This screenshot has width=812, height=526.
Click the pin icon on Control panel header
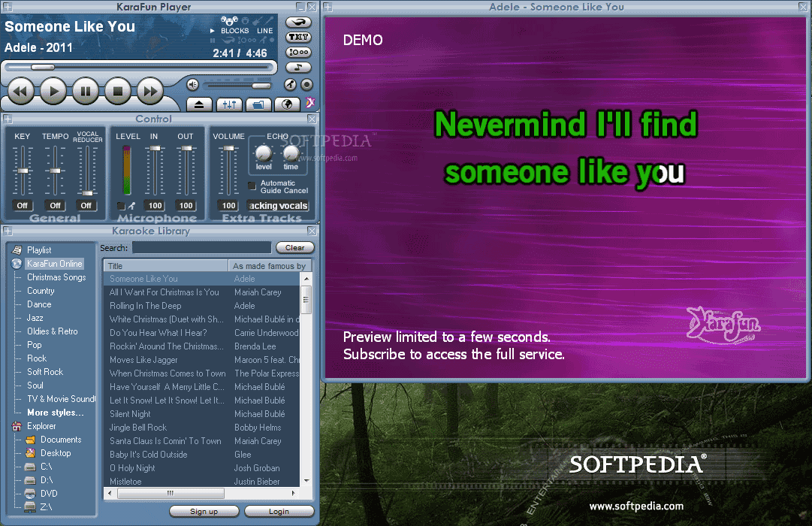click(8, 119)
